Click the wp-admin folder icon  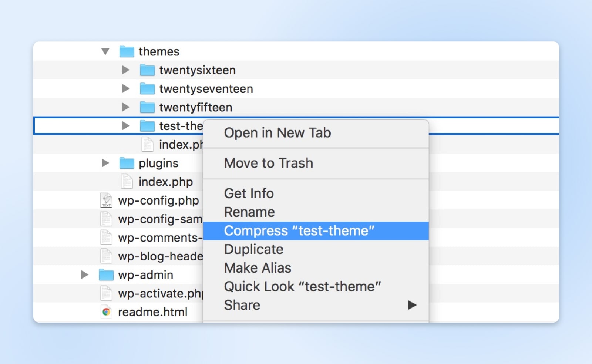click(105, 275)
